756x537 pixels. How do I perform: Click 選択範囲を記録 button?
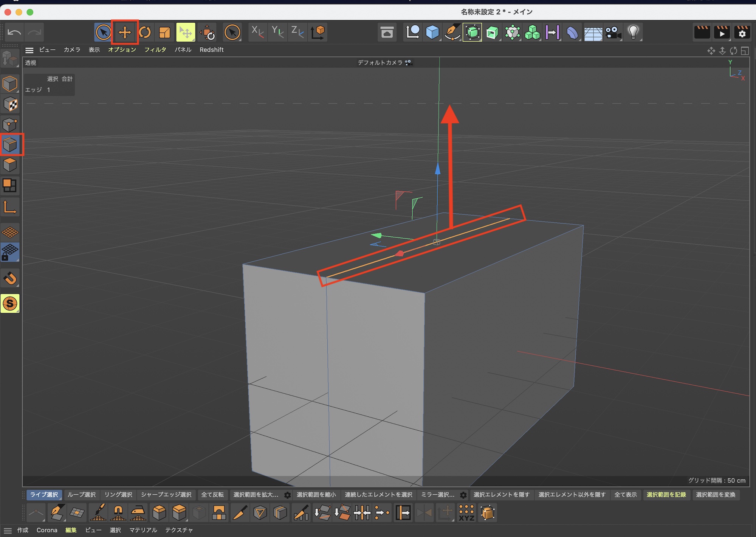[x=666, y=495]
